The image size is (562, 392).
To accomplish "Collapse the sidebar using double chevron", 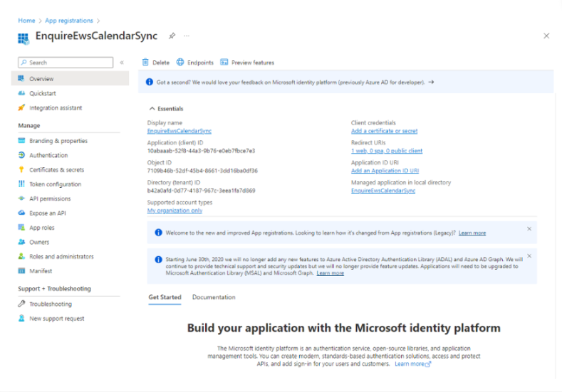I will 122,63.
